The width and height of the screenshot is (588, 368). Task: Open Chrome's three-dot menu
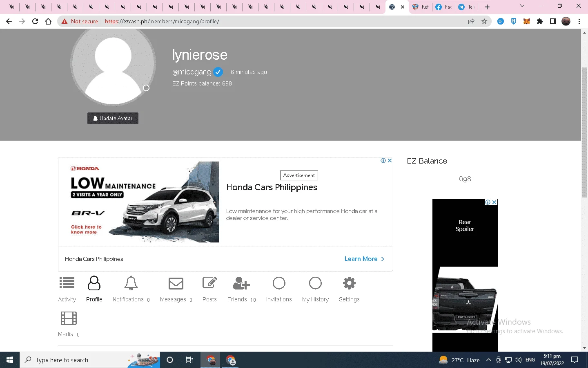579,21
